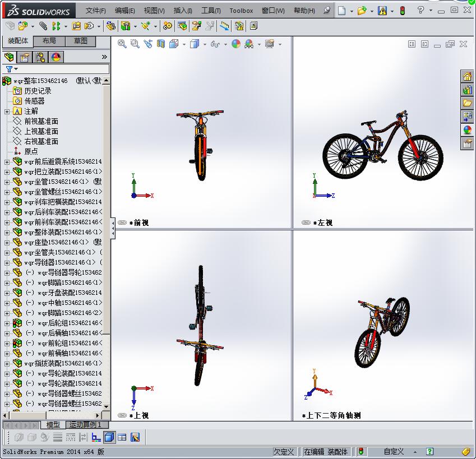Expand the wqr中轴153462146 tree node

click(7, 303)
